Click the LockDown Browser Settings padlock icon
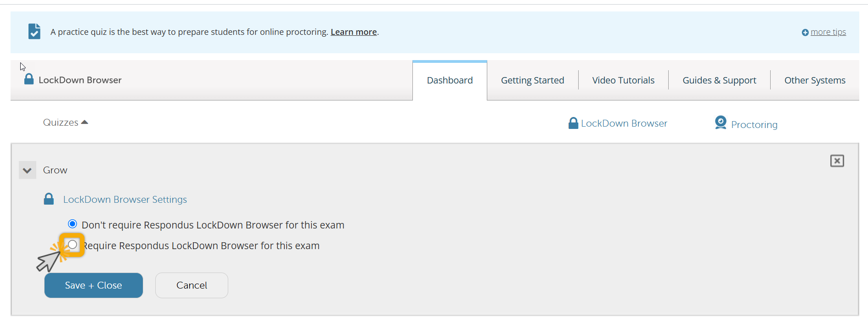 pyautogui.click(x=49, y=199)
